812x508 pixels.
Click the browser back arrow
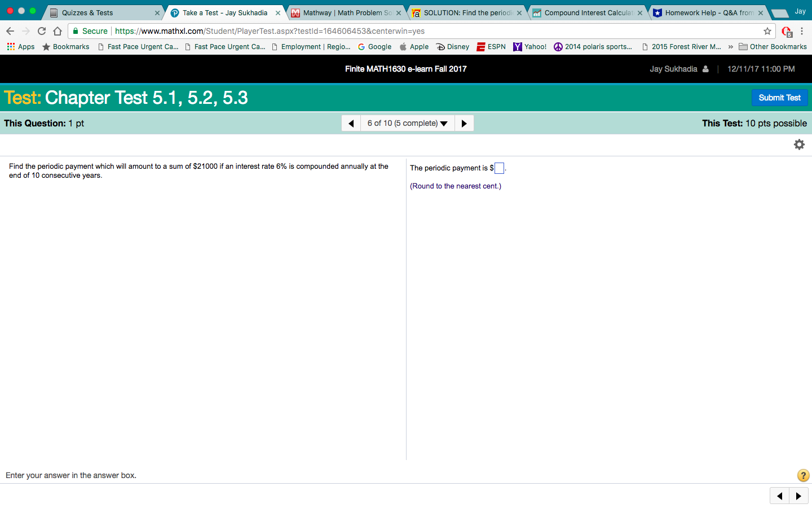click(10, 31)
